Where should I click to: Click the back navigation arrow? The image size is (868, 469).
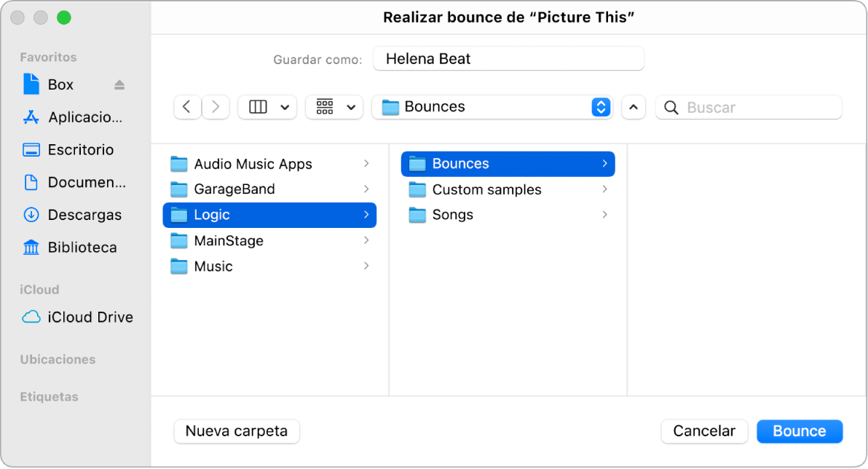[187, 107]
